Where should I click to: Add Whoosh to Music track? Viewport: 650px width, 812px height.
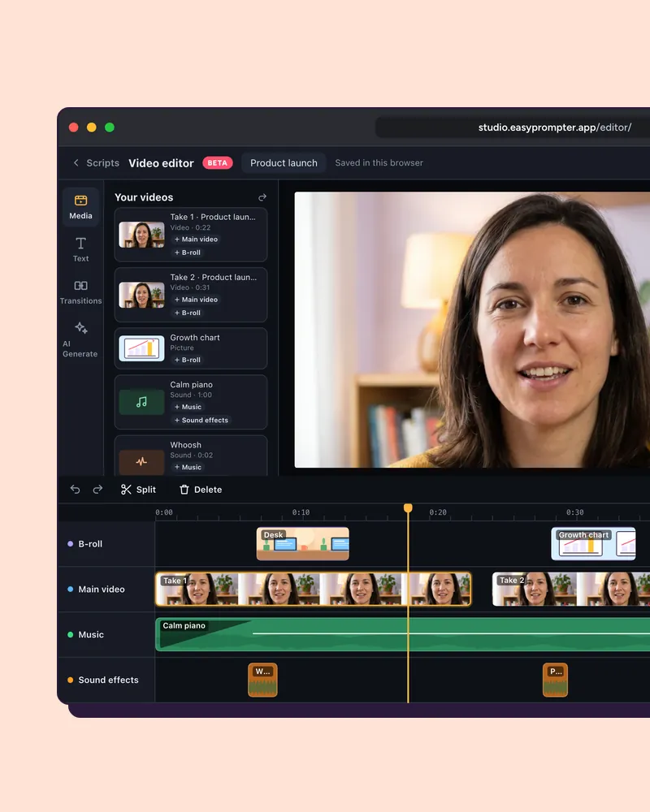[x=188, y=467]
